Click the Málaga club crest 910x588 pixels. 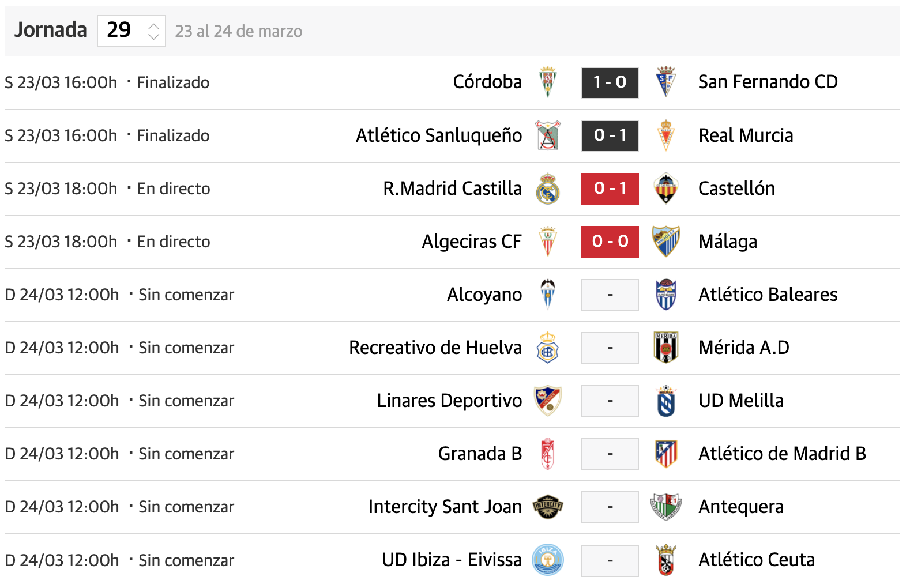pyautogui.click(x=666, y=242)
